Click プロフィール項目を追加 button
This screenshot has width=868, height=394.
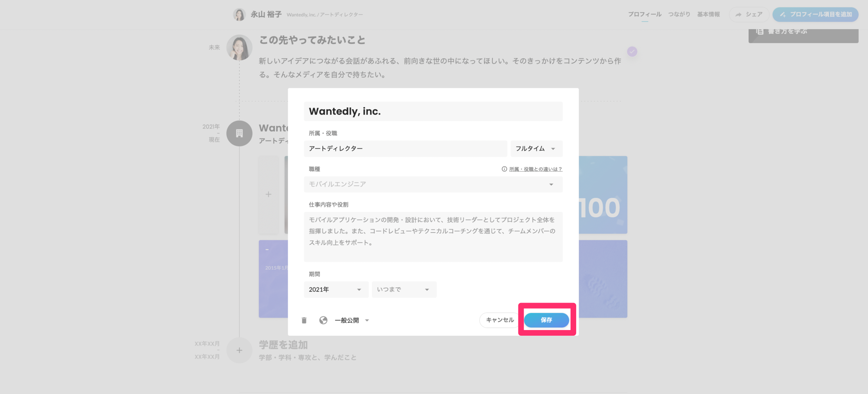(815, 15)
